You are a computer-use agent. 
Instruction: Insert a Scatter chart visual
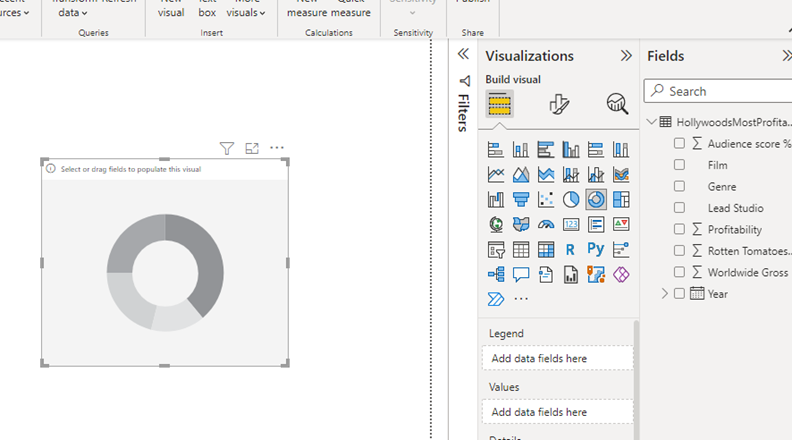[x=546, y=200]
